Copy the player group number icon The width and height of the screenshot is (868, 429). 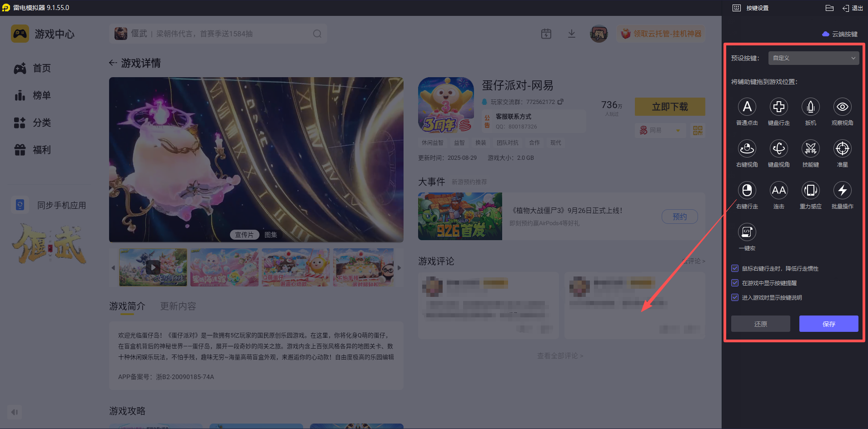click(x=560, y=102)
